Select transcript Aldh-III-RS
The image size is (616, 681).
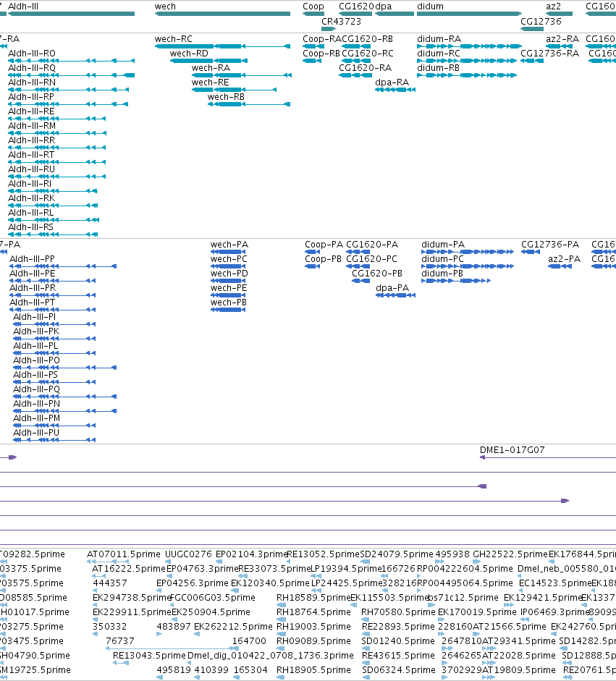point(53,234)
